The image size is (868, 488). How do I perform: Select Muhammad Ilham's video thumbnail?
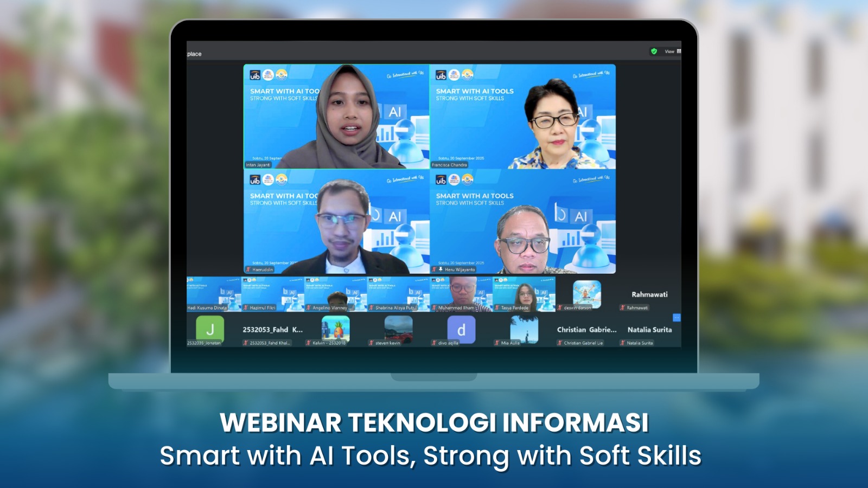point(461,294)
